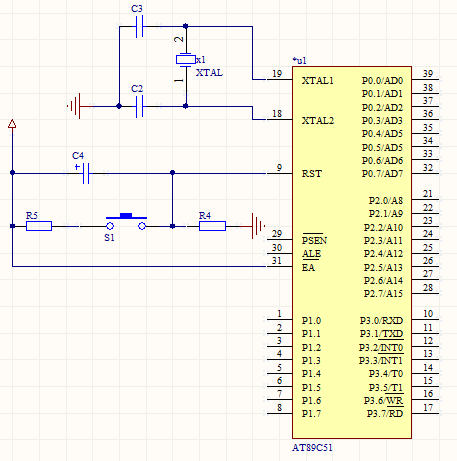Click pin label P0.3/AD3
Image resolution: width=457 pixels, height=461 pixels.
tap(382, 120)
